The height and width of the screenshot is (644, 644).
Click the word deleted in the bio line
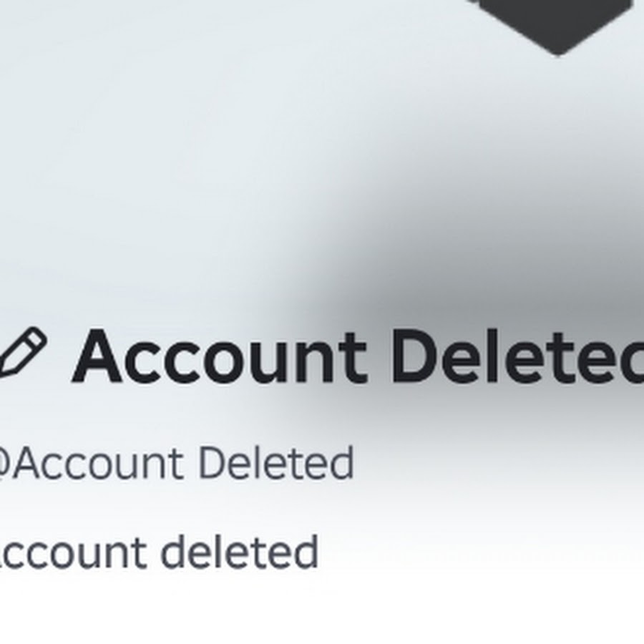pos(241,552)
